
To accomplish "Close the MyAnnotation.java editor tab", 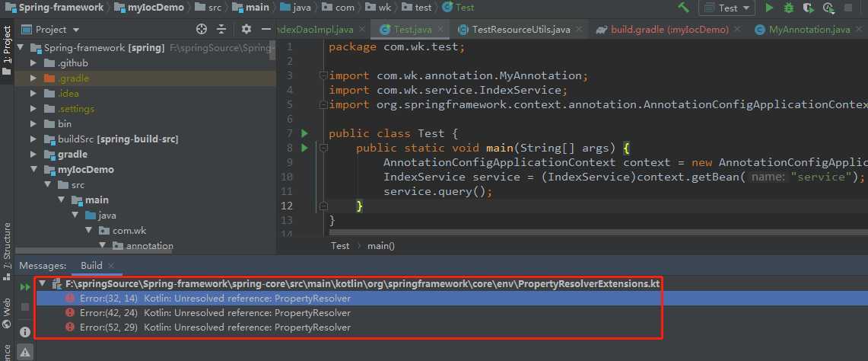I will click(x=860, y=30).
